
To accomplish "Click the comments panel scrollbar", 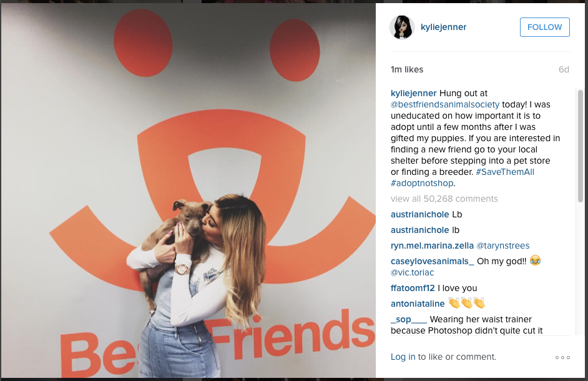I will (x=580, y=146).
